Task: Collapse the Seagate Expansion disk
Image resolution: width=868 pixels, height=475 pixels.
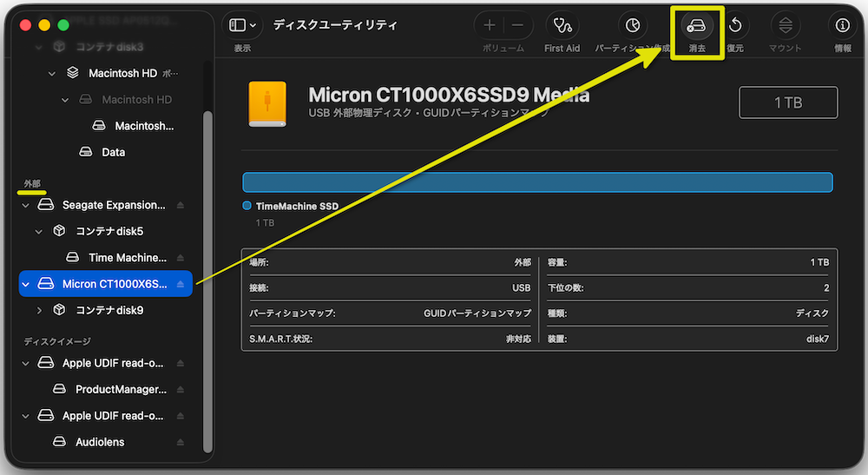Action: (x=25, y=206)
